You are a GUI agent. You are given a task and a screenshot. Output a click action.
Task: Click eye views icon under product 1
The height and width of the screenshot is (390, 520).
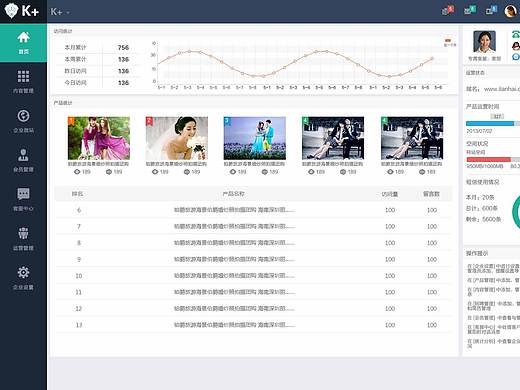(77, 172)
